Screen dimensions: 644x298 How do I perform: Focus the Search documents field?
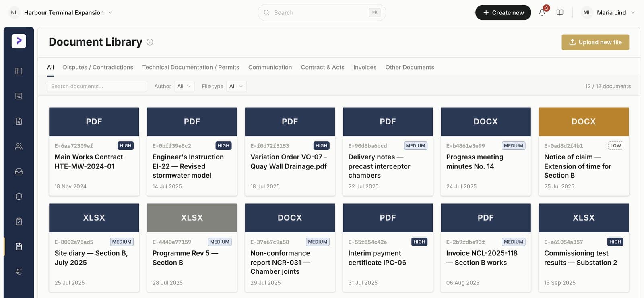click(97, 86)
